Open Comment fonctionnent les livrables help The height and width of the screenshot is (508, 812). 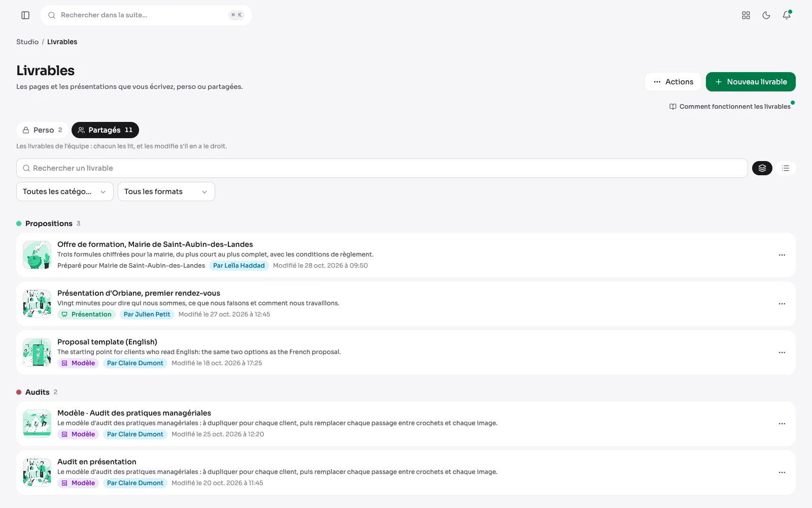[x=730, y=107]
